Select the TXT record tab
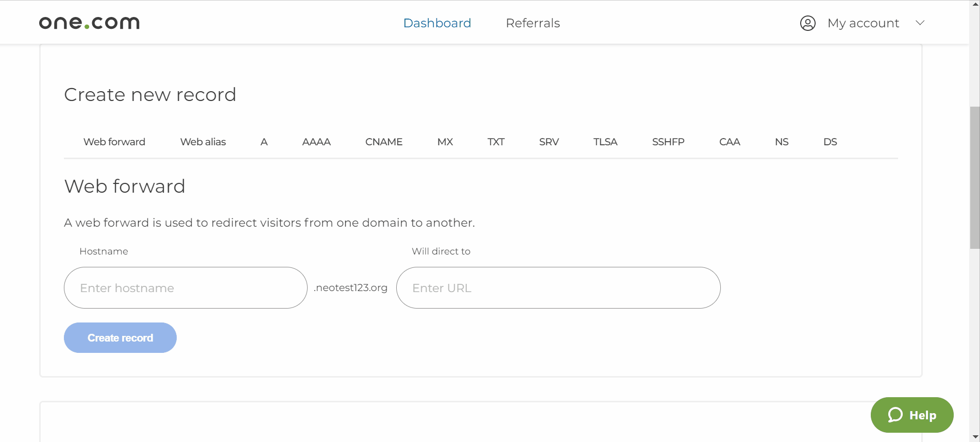The height and width of the screenshot is (442, 980). pos(496,142)
